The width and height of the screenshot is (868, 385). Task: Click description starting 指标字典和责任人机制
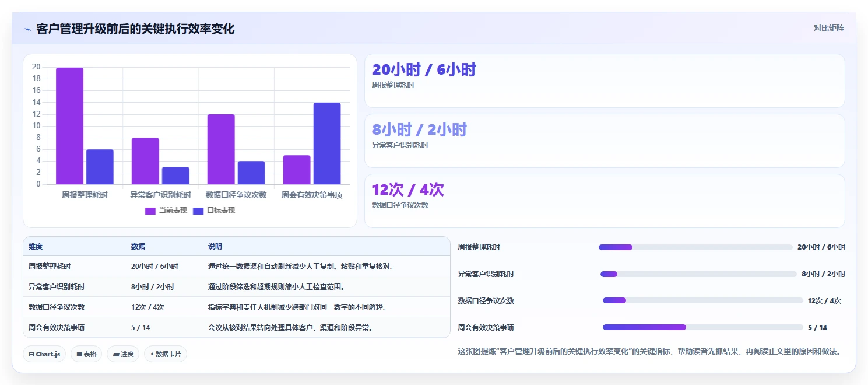pyautogui.click(x=298, y=307)
